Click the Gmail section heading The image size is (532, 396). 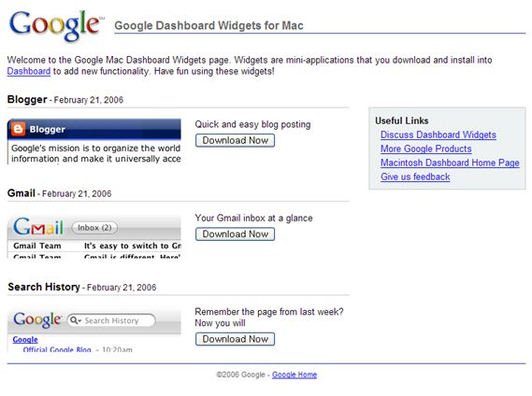[x=21, y=193]
